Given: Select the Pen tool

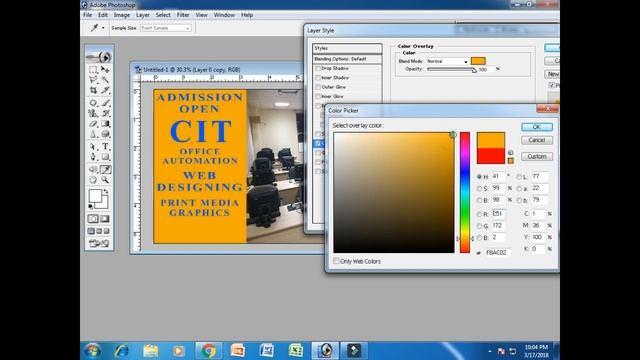Looking at the screenshot, I should click(x=93, y=157).
